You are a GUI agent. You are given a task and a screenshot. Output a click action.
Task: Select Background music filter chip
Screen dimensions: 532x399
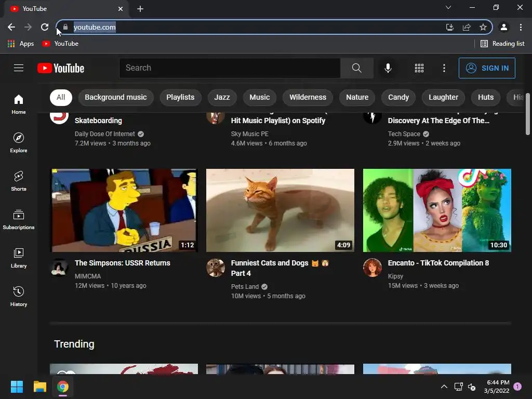tap(116, 97)
